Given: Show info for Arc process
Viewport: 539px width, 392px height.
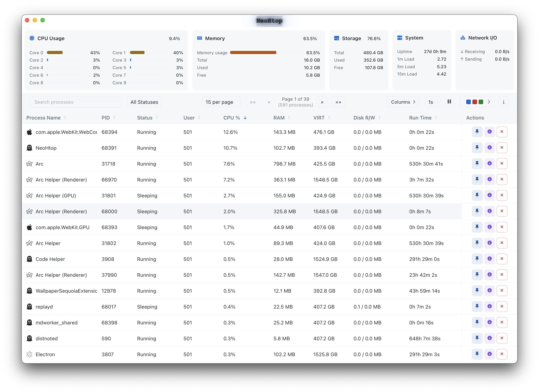Looking at the screenshot, I should click(489, 163).
